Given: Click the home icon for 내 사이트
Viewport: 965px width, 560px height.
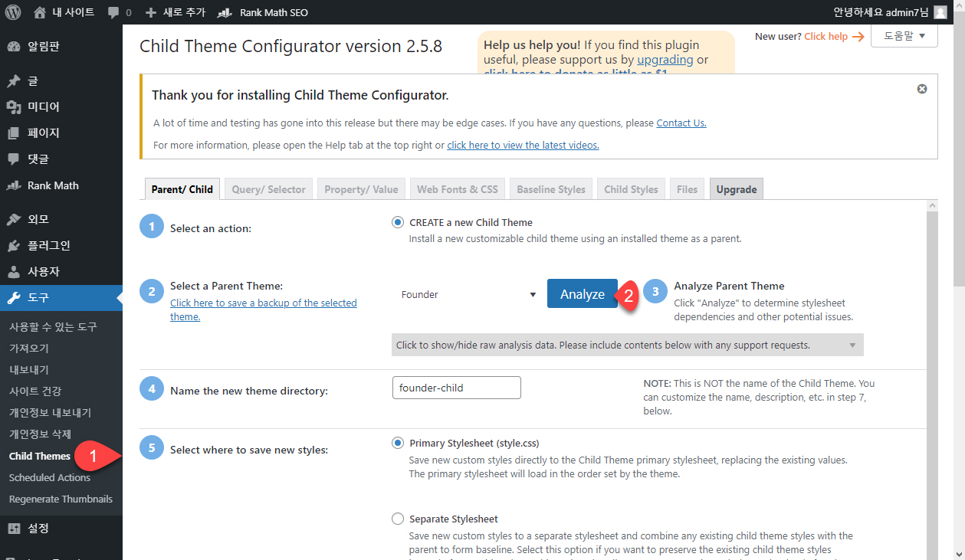Looking at the screenshot, I should pos(40,12).
